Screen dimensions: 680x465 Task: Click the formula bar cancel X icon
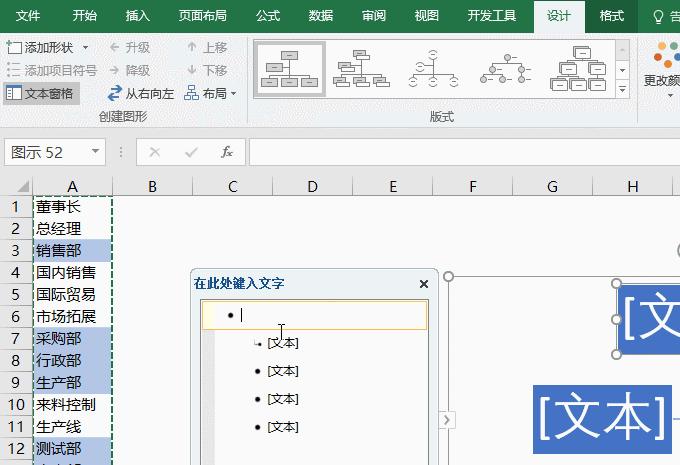pos(154,152)
